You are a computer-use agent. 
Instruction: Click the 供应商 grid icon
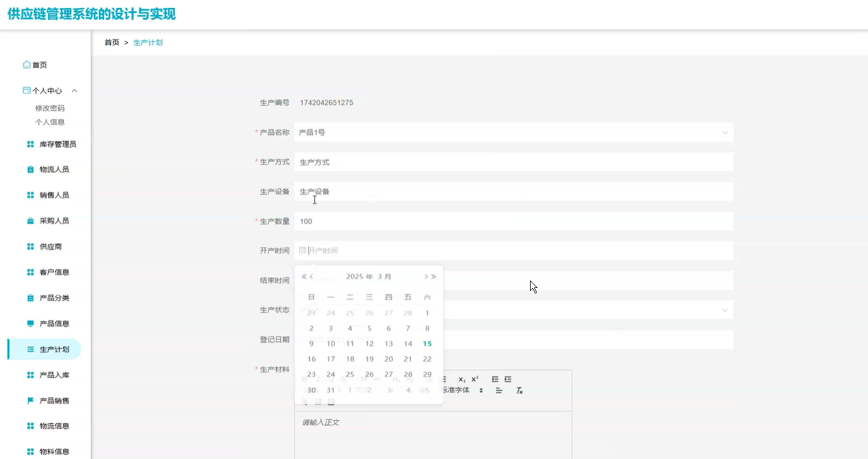[x=30, y=247]
